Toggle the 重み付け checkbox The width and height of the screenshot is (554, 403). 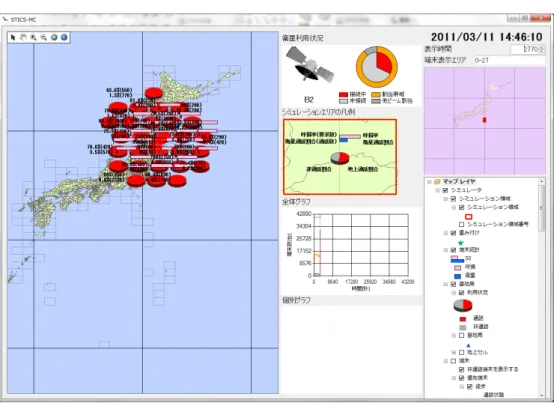click(453, 233)
